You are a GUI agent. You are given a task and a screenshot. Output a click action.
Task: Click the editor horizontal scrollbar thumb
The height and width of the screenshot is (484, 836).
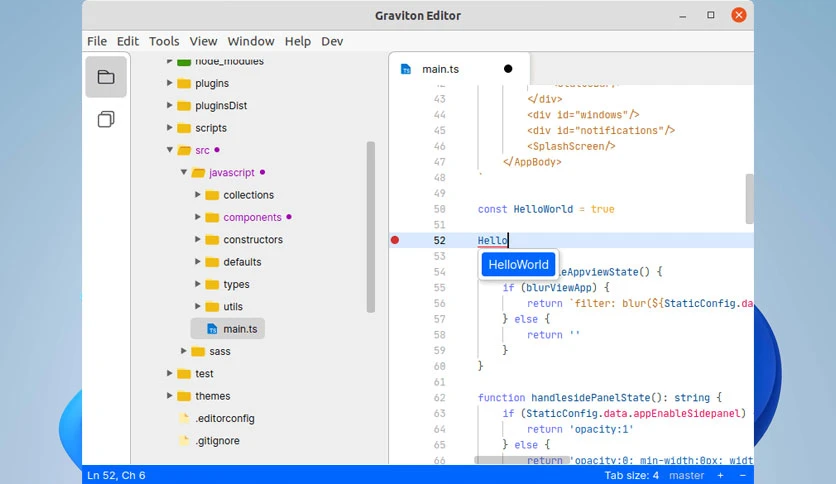tap(521, 459)
